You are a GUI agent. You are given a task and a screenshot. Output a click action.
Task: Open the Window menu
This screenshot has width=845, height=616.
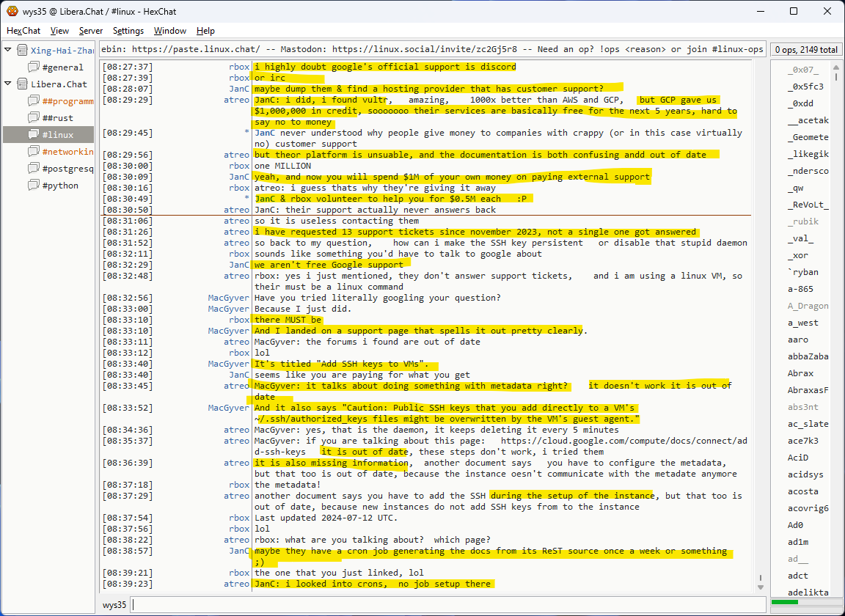click(x=169, y=31)
